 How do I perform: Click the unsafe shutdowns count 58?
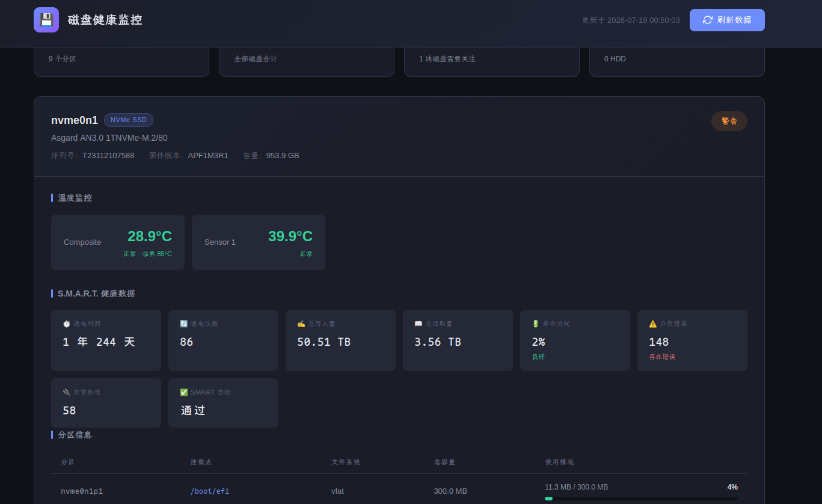[x=69, y=411]
